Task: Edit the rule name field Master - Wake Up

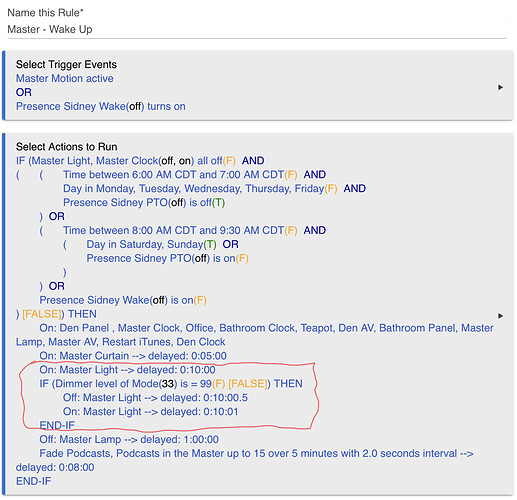Action: click(x=257, y=29)
